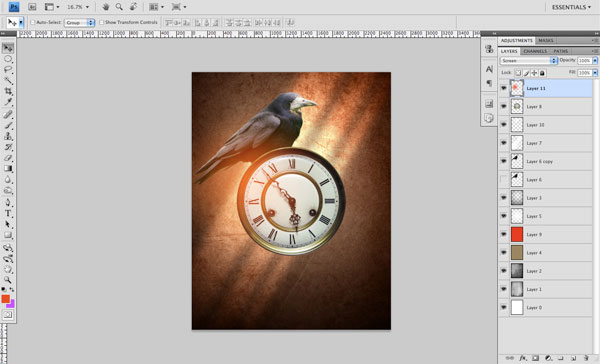Select the Pen tool

coord(8,202)
